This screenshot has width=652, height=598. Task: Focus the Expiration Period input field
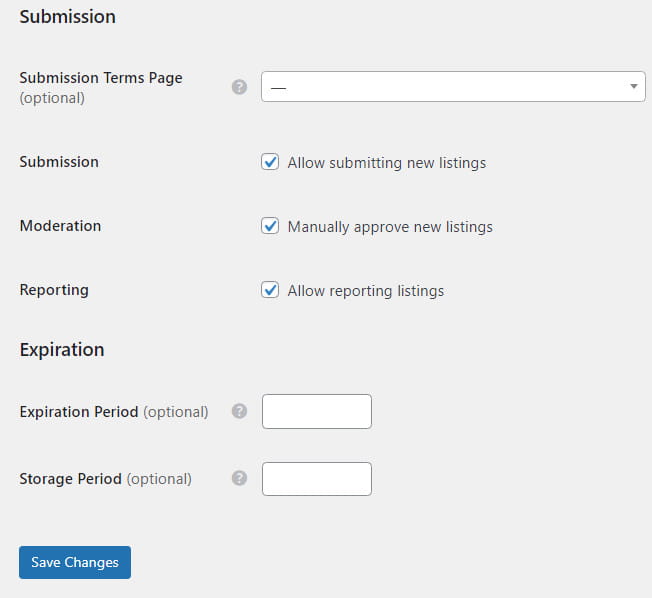(316, 411)
